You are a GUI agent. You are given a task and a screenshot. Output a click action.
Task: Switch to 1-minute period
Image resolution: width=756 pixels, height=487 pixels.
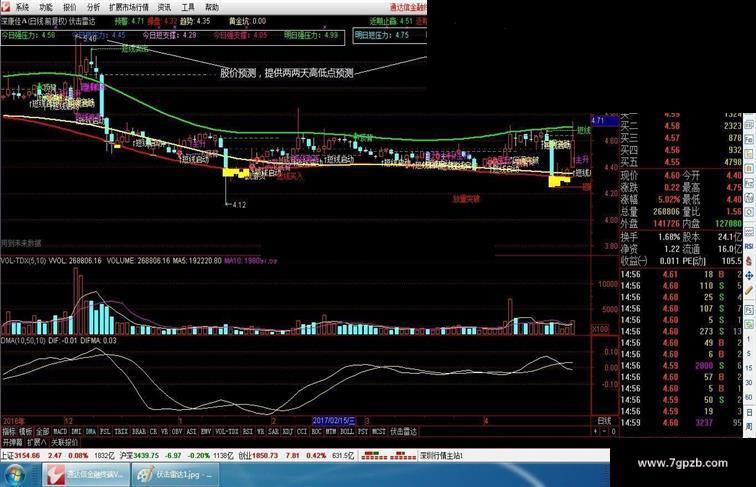point(749,339)
